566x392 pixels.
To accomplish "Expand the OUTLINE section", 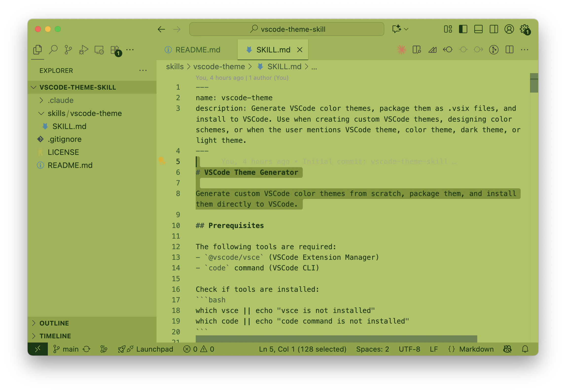I will click(92, 323).
